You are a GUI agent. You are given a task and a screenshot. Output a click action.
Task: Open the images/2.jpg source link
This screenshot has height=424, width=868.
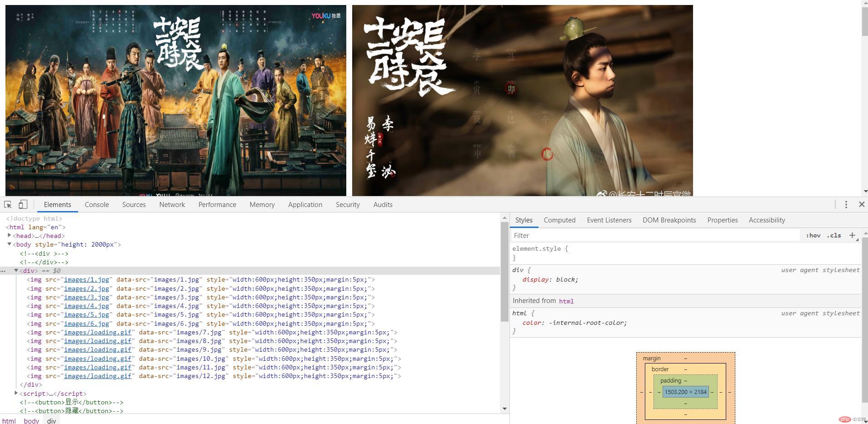tap(86, 288)
